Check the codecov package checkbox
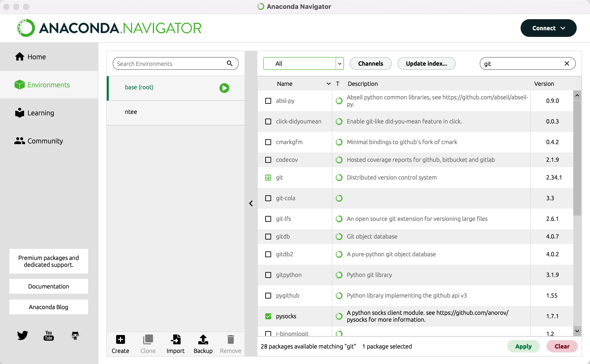This screenshot has height=364, width=590. 268,160
